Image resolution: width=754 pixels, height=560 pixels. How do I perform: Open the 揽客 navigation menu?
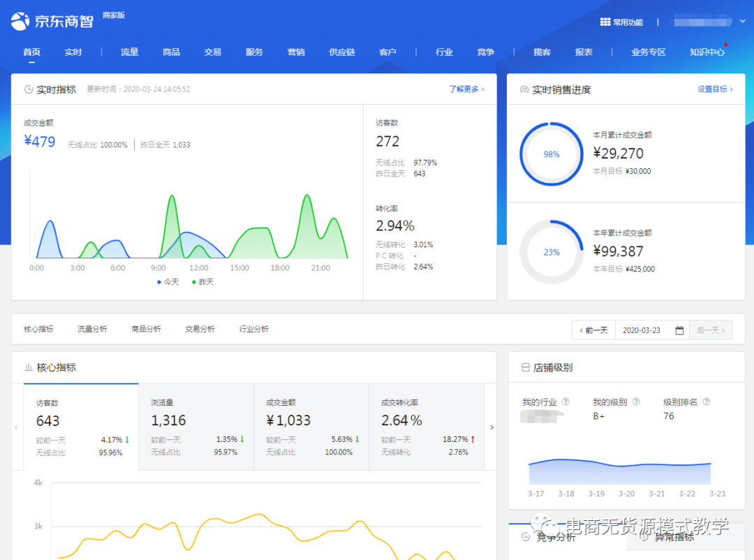[x=542, y=52]
